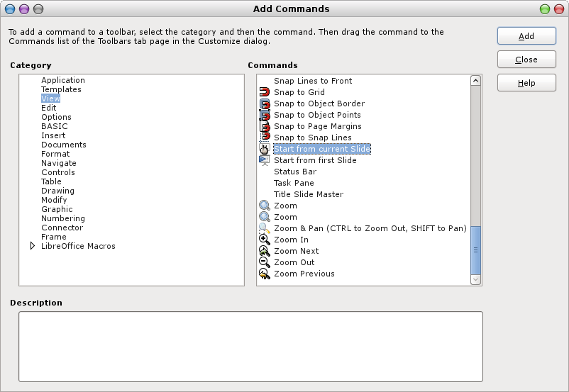Open the Help button

pos(526,83)
